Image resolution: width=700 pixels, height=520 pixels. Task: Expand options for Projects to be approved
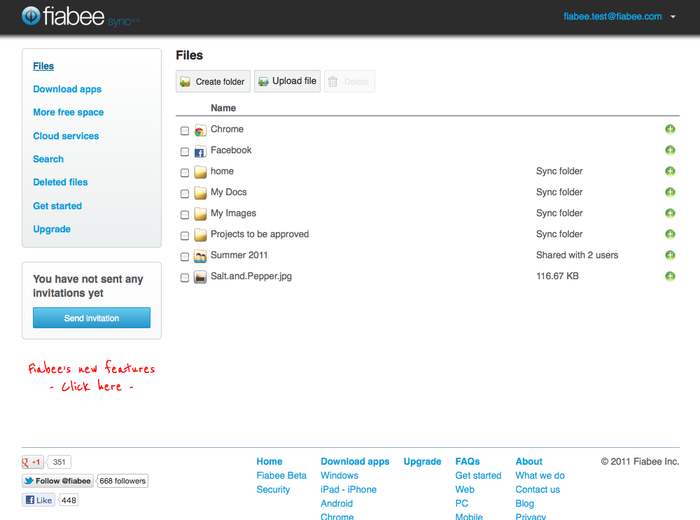click(x=670, y=235)
